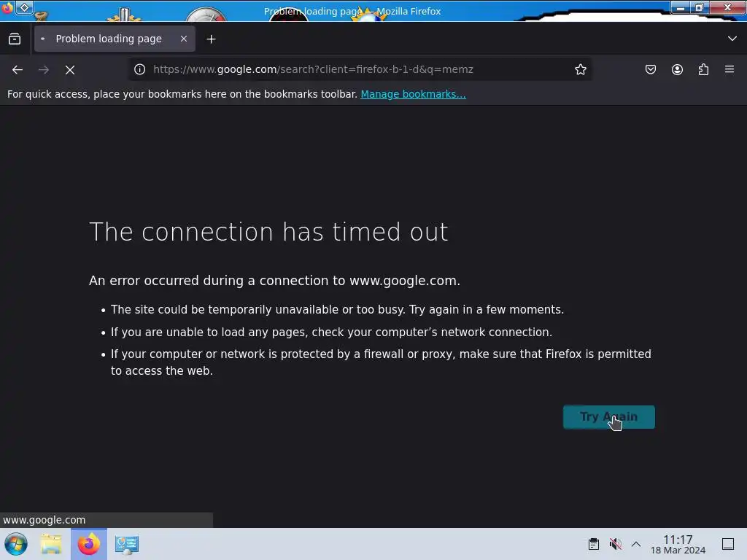Switch to Firefox in the taskbar

pos(89,544)
